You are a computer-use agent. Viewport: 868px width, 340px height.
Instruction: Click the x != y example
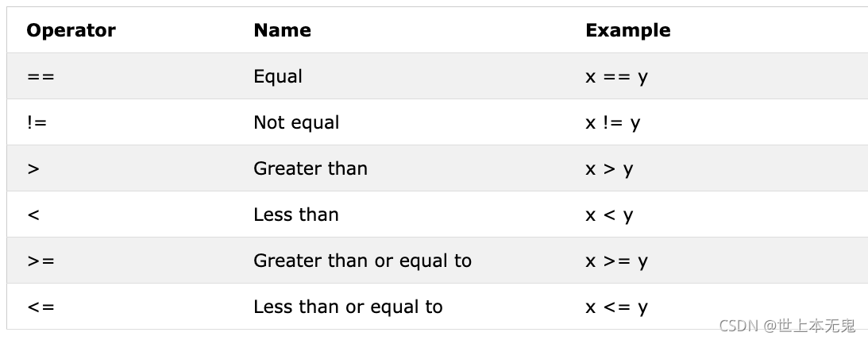[613, 122]
